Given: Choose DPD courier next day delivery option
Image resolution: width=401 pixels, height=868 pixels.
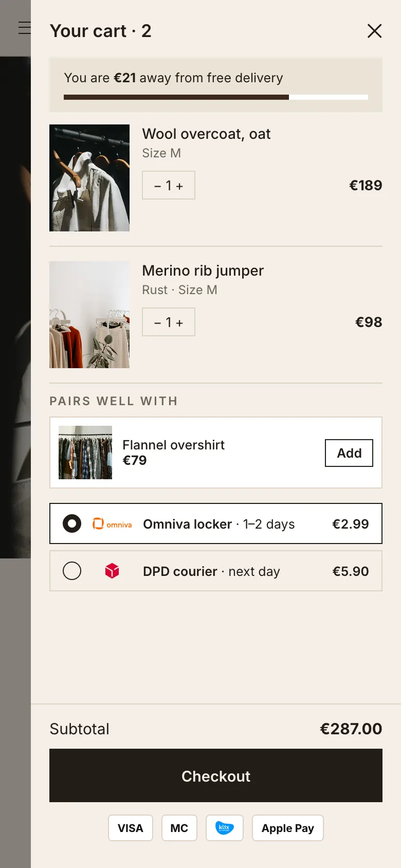Looking at the screenshot, I should pos(216,571).
